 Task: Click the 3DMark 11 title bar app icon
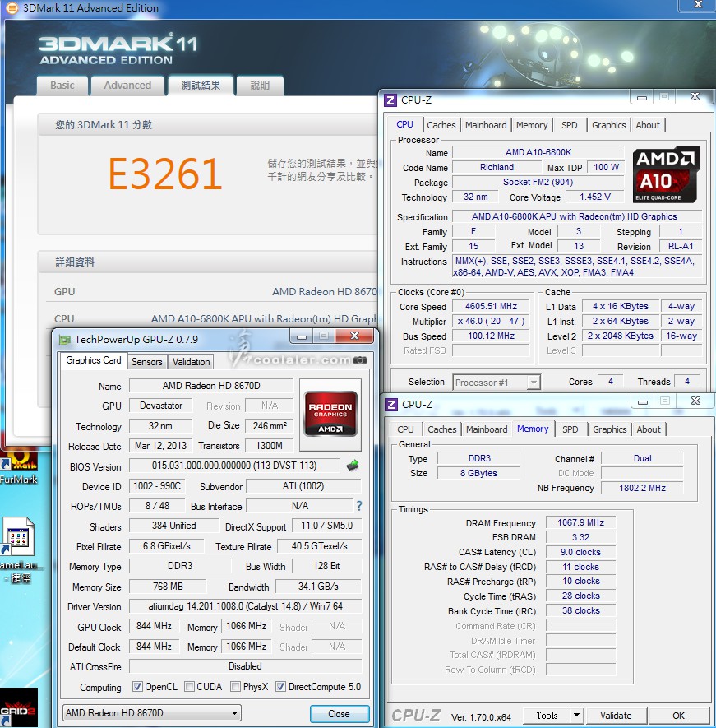(12, 8)
